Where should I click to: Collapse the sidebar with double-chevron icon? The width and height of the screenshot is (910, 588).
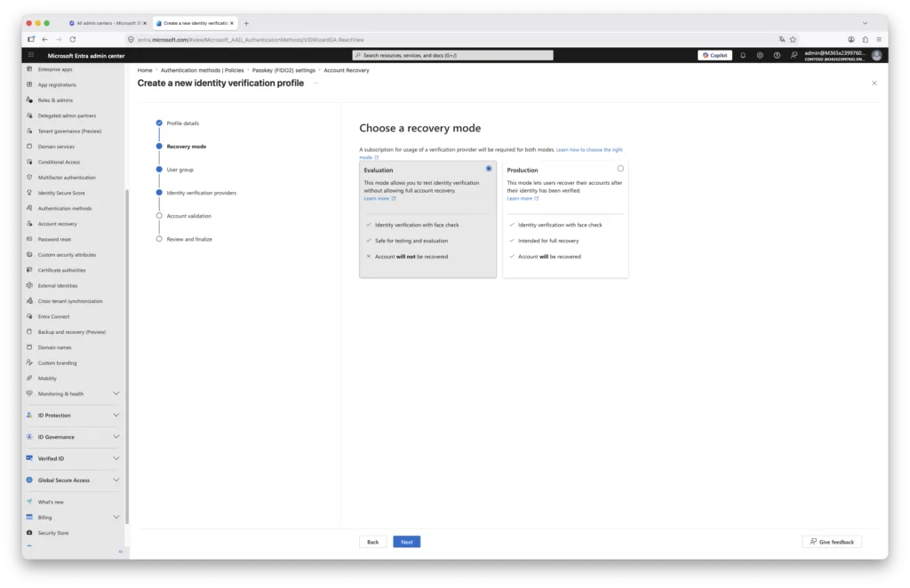coord(121,552)
